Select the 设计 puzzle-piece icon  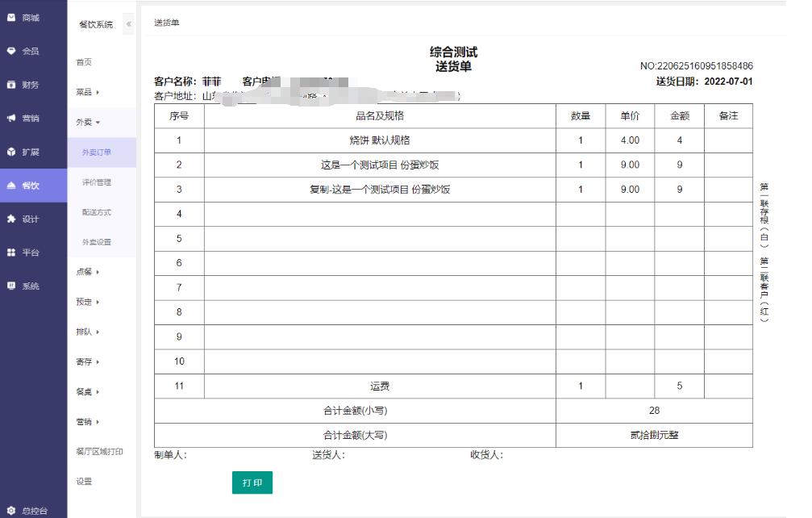(12, 219)
